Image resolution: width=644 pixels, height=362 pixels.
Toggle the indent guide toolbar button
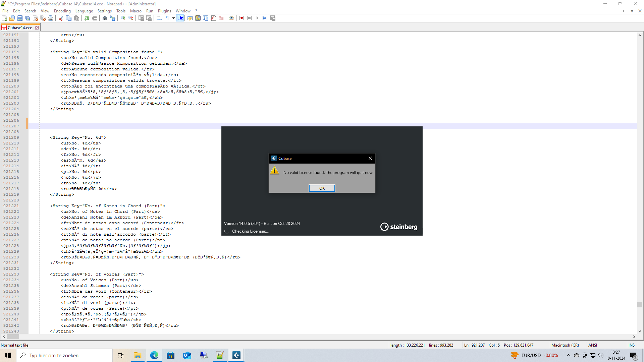[180, 18]
